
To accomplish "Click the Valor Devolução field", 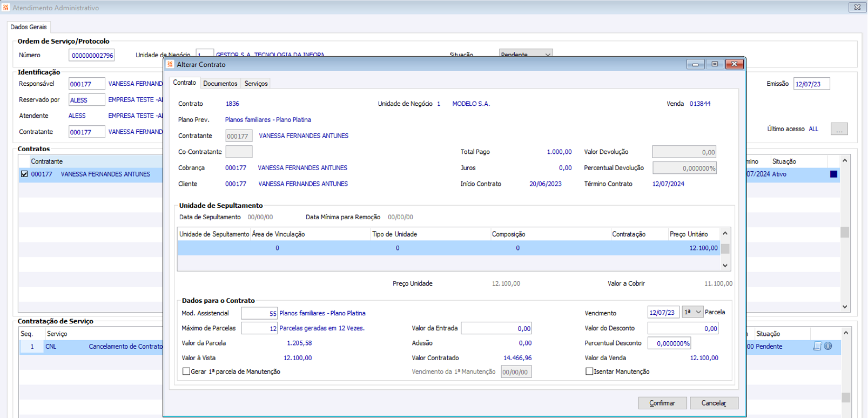I will [x=684, y=152].
